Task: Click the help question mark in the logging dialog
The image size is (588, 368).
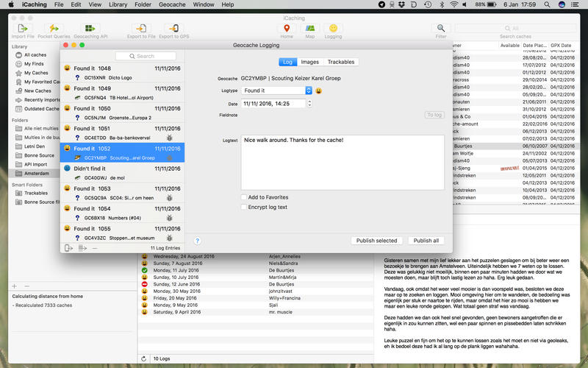Action: (197, 241)
